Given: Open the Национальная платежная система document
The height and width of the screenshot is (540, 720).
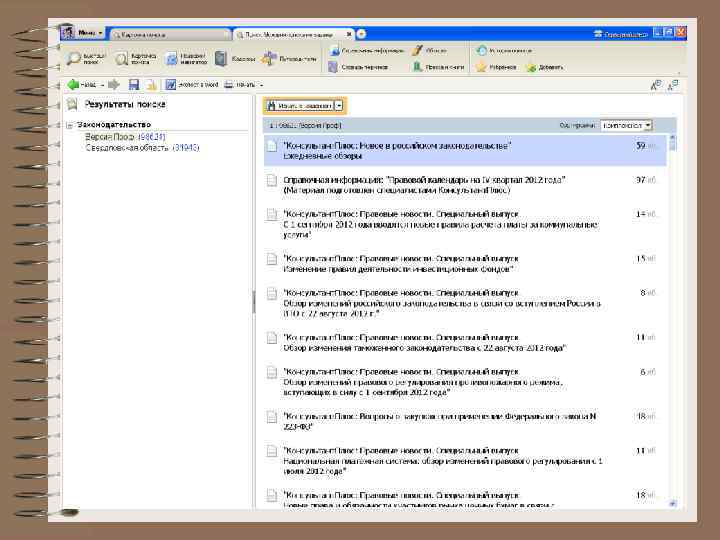Looking at the screenshot, I should [x=465, y=461].
